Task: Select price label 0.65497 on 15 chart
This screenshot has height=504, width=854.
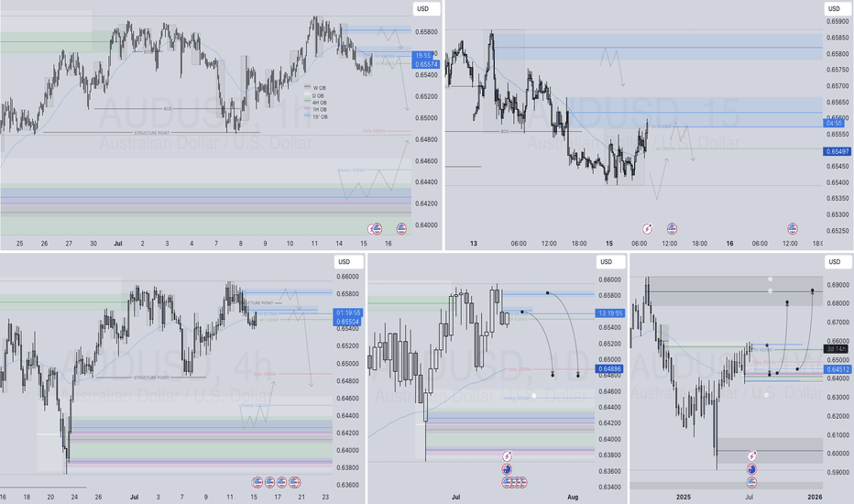Action: coord(838,151)
